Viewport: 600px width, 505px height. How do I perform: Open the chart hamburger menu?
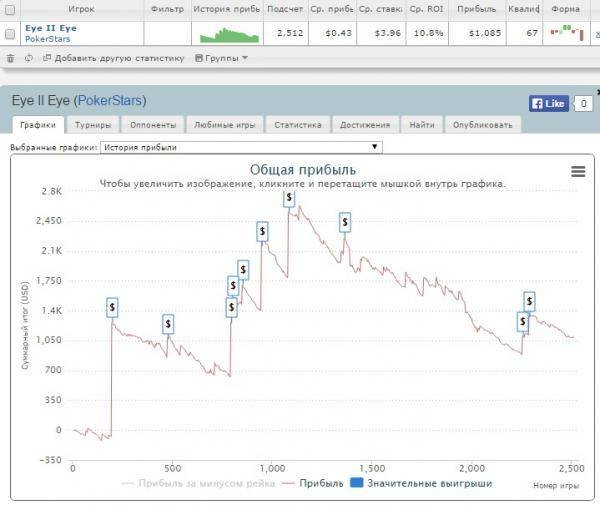point(578,171)
